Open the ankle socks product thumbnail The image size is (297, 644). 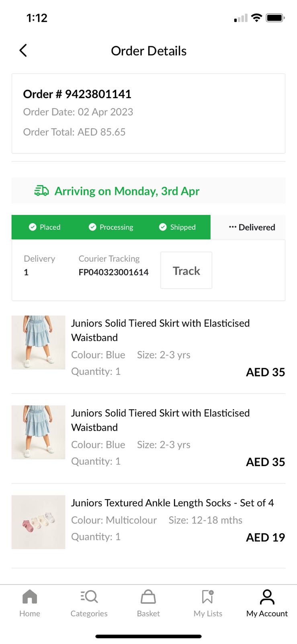(38, 522)
